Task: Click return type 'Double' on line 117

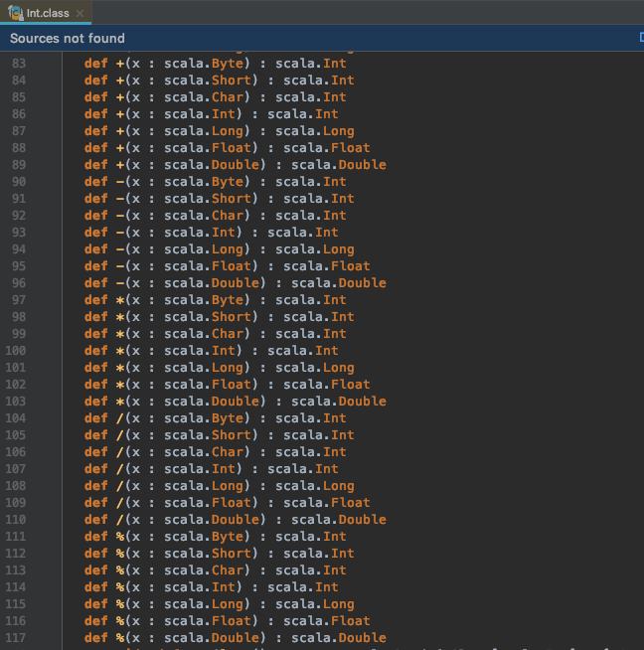Action: click(x=363, y=637)
